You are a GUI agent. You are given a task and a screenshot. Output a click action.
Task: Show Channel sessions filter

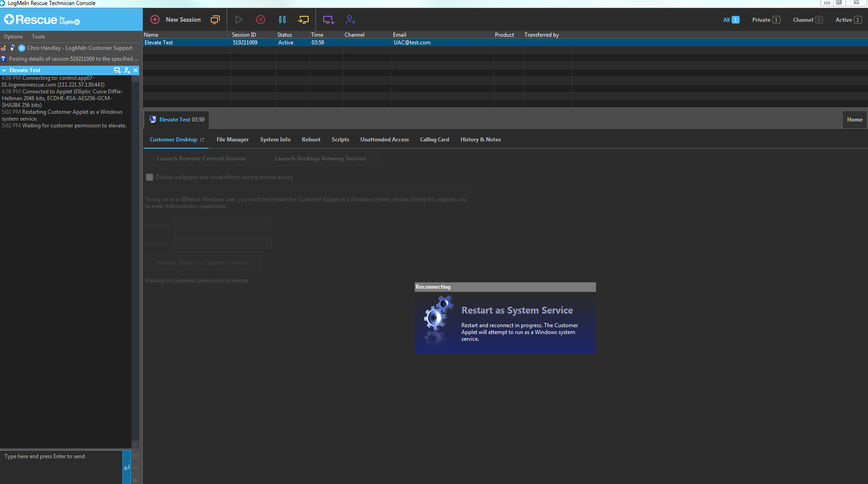808,19
